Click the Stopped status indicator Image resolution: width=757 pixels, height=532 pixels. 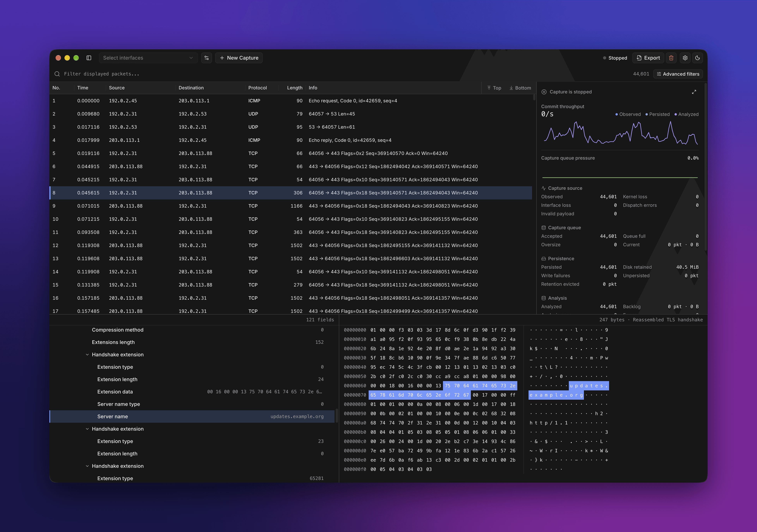[x=615, y=58]
